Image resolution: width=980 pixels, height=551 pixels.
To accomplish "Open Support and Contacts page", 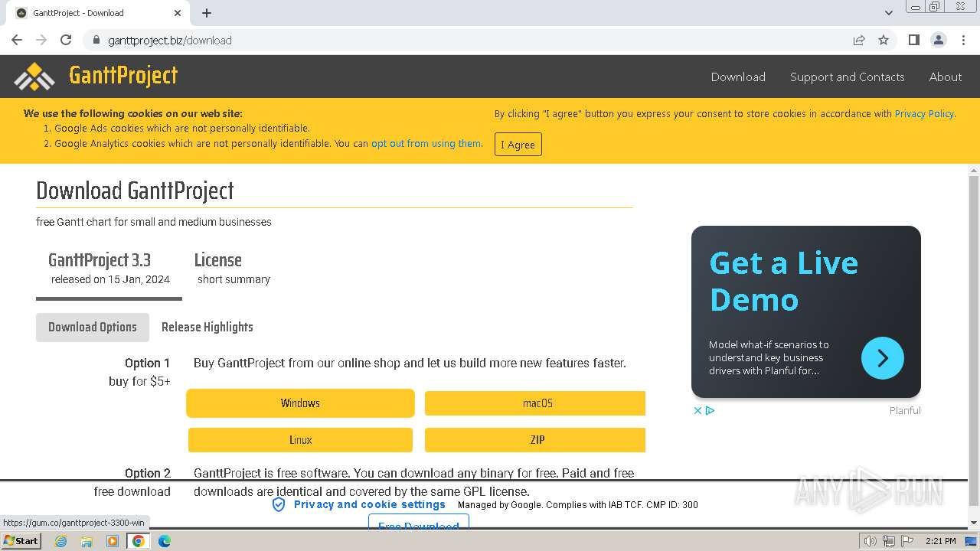I will [x=847, y=77].
